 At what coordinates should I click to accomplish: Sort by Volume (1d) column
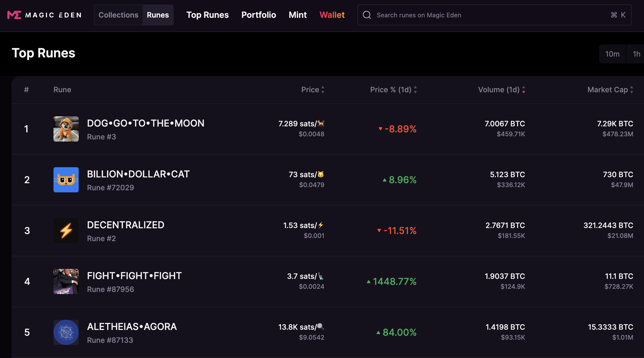click(x=523, y=90)
